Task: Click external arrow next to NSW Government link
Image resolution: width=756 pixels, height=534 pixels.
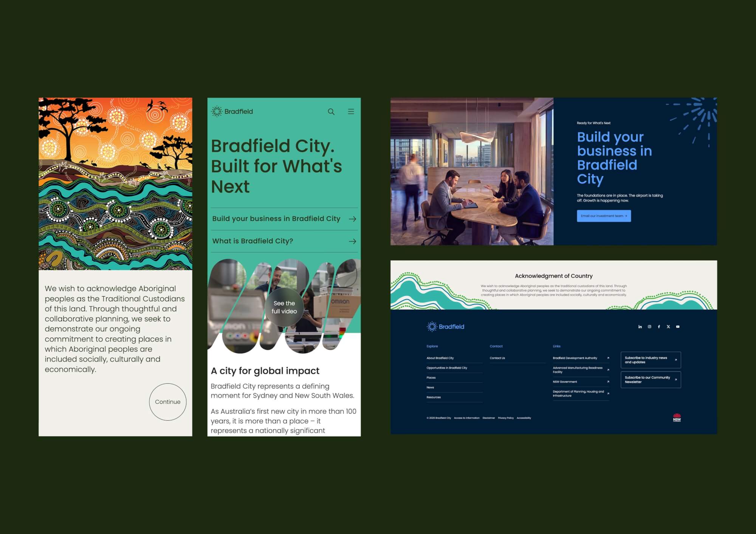Action: coord(608,382)
